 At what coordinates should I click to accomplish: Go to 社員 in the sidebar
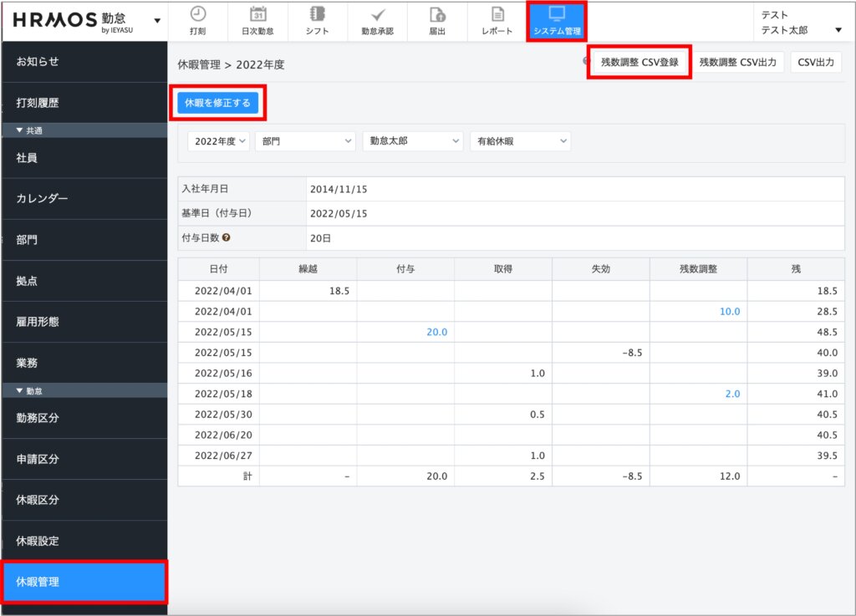click(x=84, y=157)
